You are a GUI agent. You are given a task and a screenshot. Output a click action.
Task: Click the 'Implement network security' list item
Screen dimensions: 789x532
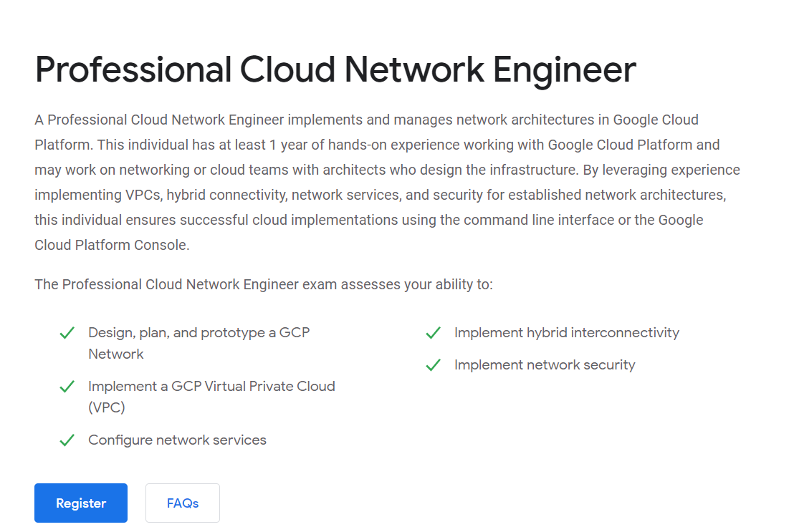coord(545,364)
